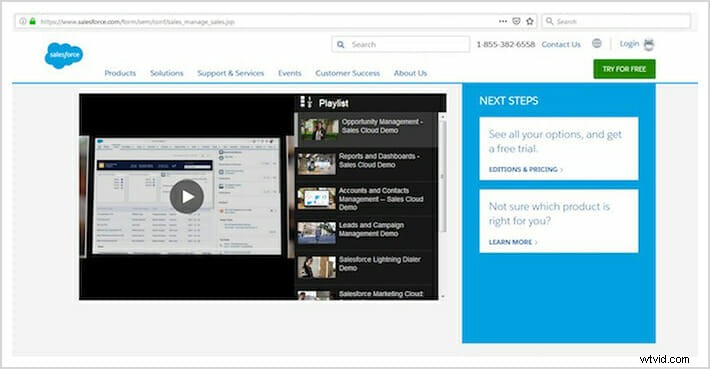This screenshot has width=710, height=369.
Task: Click the playlist vertical scrollbar track
Action: click(x=442, y=206)
